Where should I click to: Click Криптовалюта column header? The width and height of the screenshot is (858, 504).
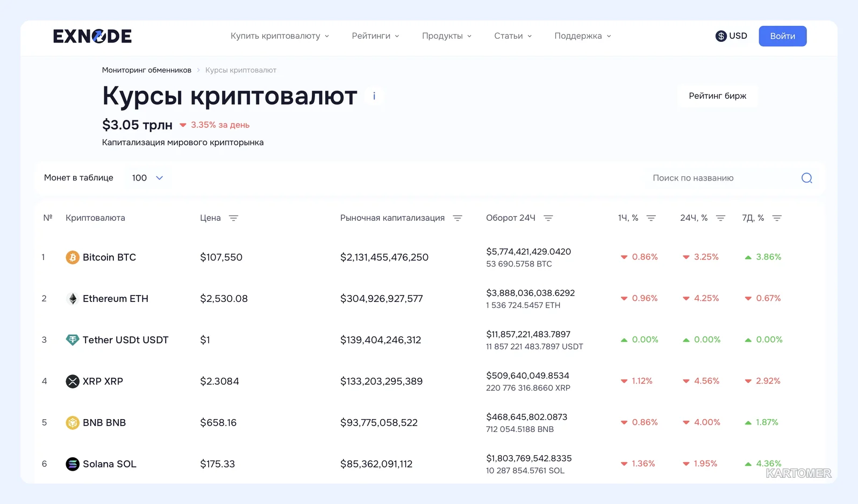95,218
